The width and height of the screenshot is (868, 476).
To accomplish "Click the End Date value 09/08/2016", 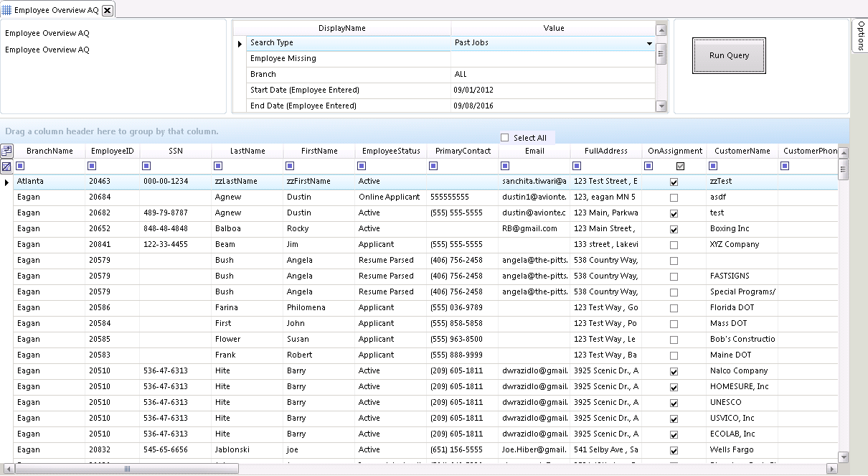I will point(552,106).
